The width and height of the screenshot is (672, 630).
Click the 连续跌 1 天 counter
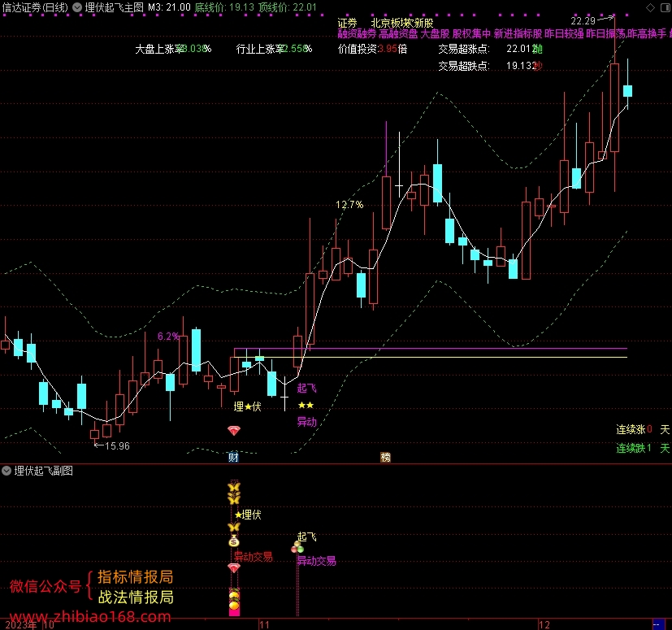coord(643,448)
